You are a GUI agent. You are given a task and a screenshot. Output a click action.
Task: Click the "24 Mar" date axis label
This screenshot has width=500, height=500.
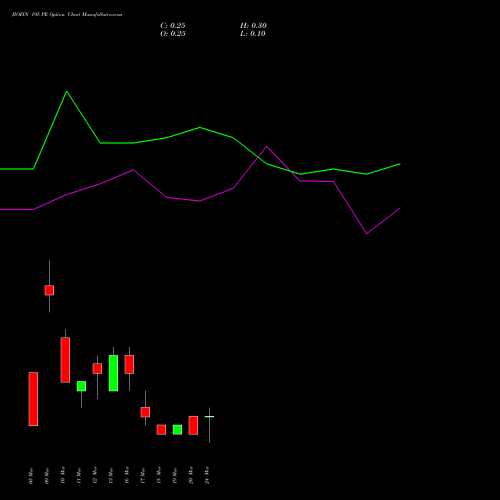point(207,475)
